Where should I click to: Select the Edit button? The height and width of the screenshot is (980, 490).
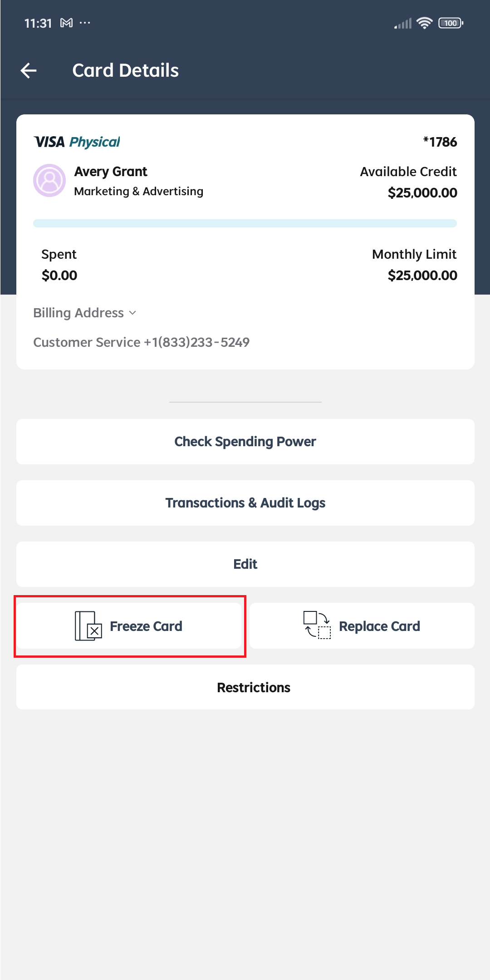coord(245,564)
